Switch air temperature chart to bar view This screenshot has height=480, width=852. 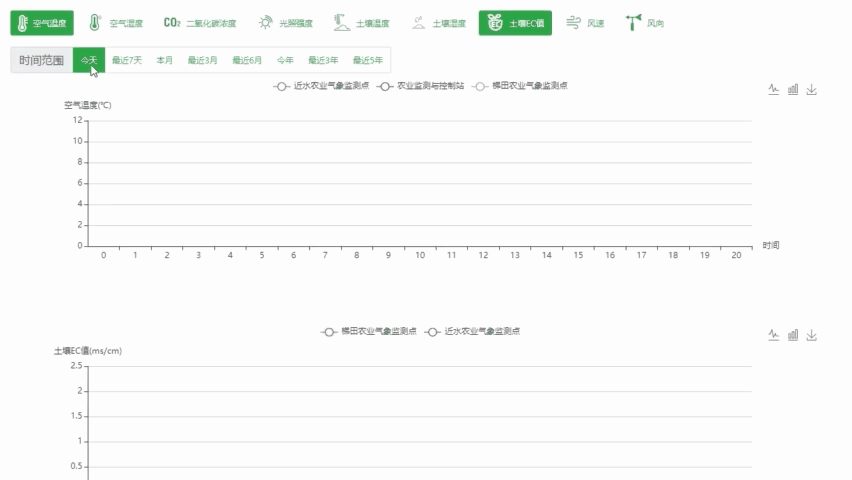(793, 89)
